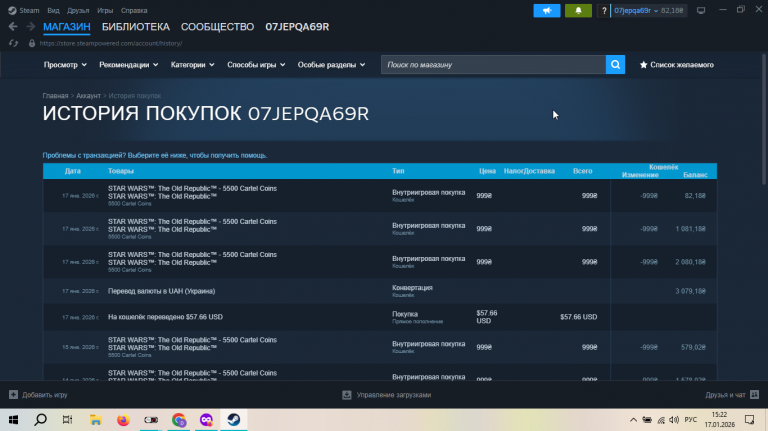Open the Справка menu
Screen dimensions: 768x431
point(134,10)
